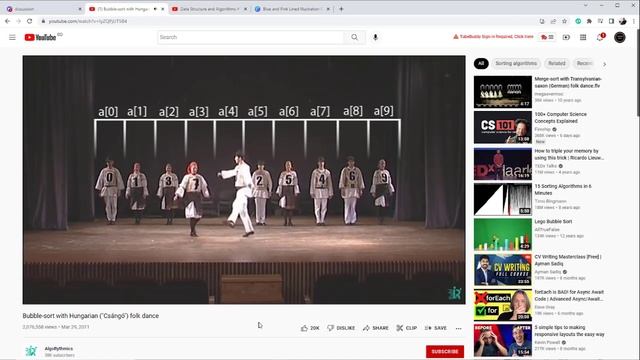Open the forEach is BAD thumbnail
The width and height of the screenshot is (640, 360).
pyautogui.click(x=503, y=305)
